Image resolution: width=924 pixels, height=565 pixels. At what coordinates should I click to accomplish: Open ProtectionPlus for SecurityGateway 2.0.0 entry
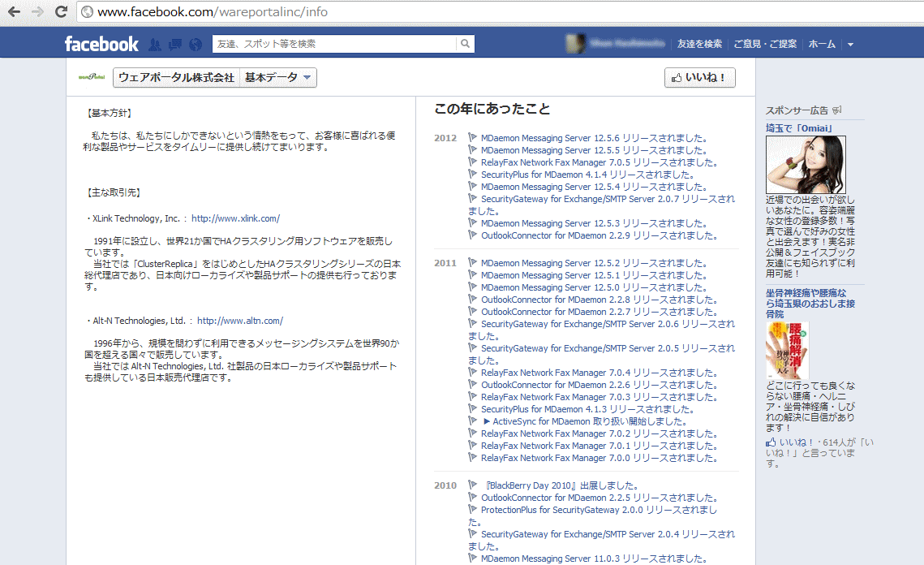[593, 515]
